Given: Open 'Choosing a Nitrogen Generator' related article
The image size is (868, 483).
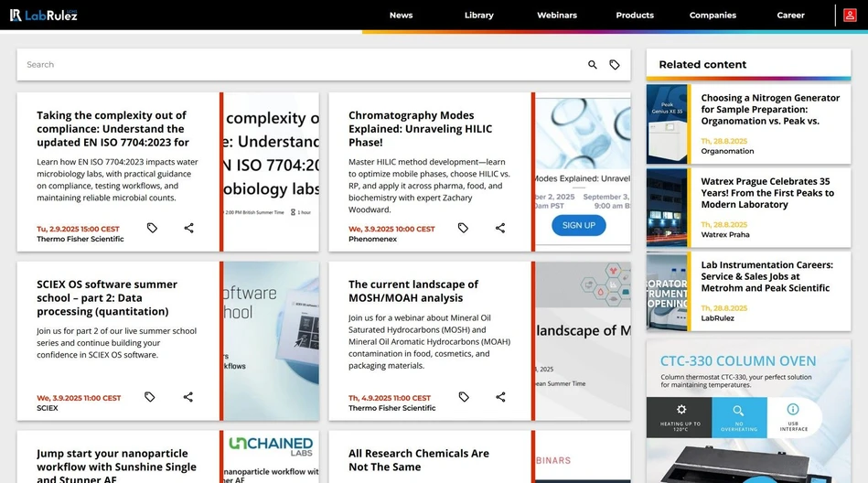Looking at the screenshot, I should coord(770,109).
